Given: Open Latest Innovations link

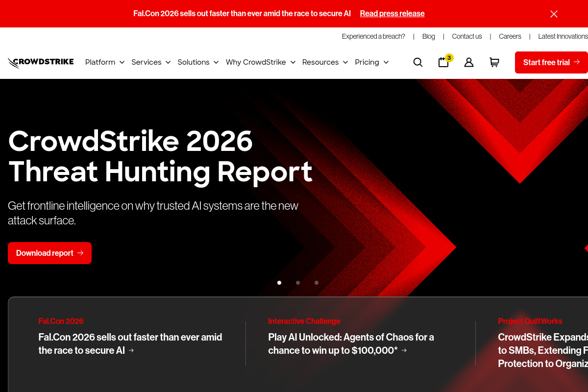Looking at the screenshot, I should coord(563,36).
